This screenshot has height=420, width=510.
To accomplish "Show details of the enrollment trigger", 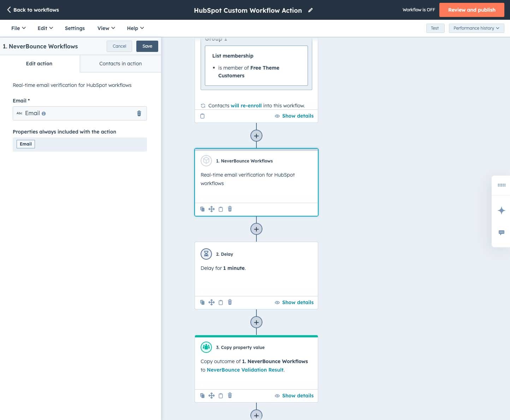I will (294, 116).
